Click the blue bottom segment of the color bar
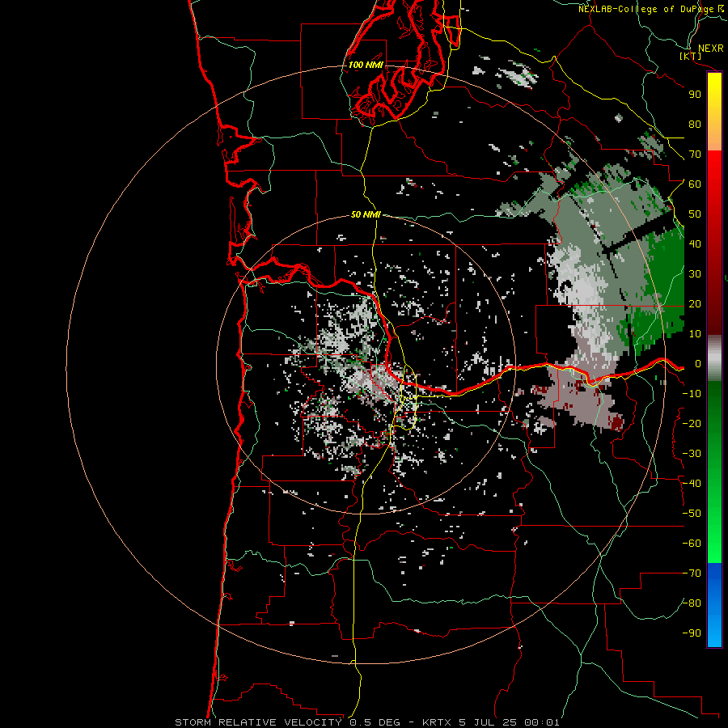728x728 pixels. 714,605
